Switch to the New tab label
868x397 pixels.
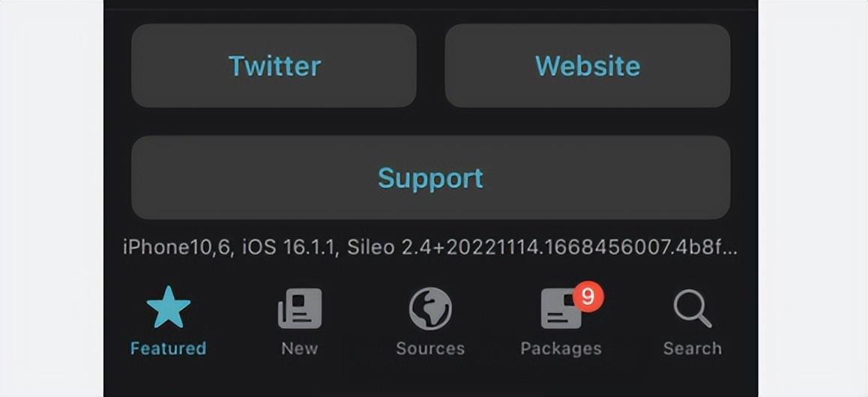pos(300,348)
